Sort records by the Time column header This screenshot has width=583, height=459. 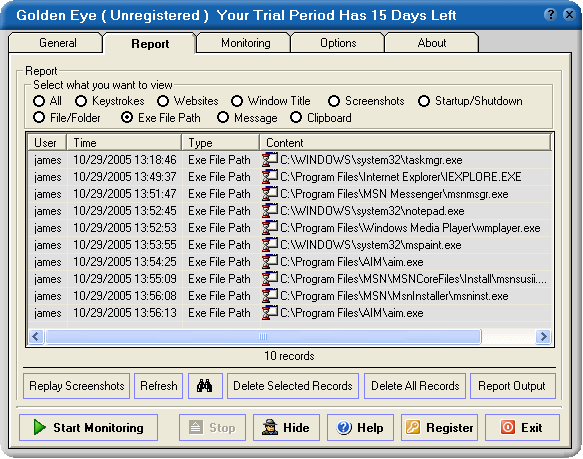[124, 142]
